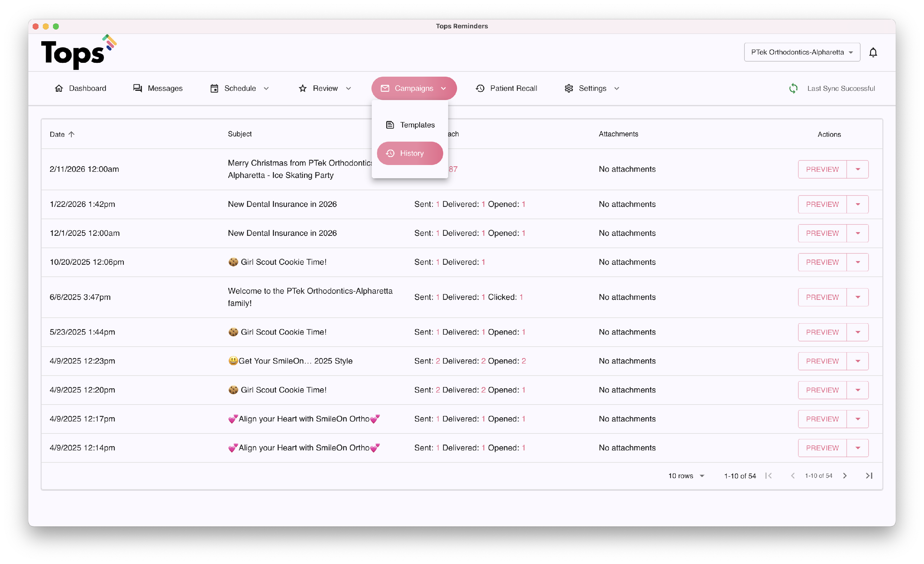Image resolution: width=924 pixels, height=564 pixels.
Task: Preview the 1/22/2026 New Dental Insurance campaign
Action: tap(822, 204)
